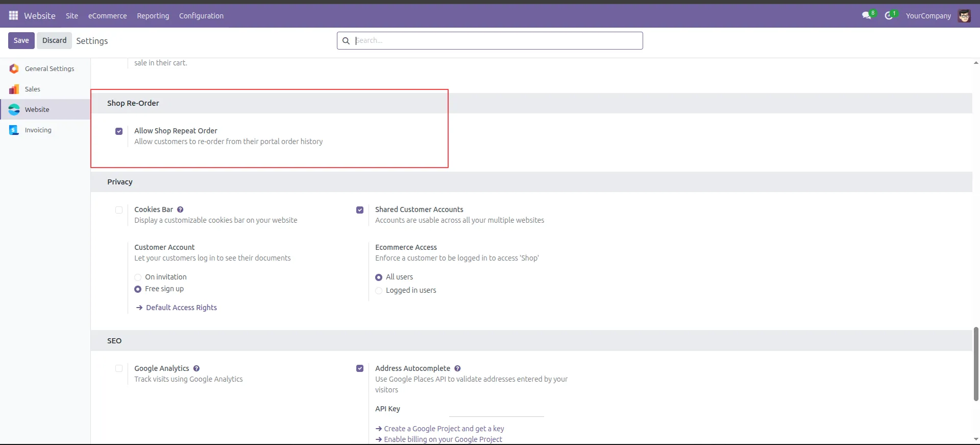The height and width of the screenshot is (445, 980).
Task: Expand the Reporting menu
Action: click(x=153, y=16)
